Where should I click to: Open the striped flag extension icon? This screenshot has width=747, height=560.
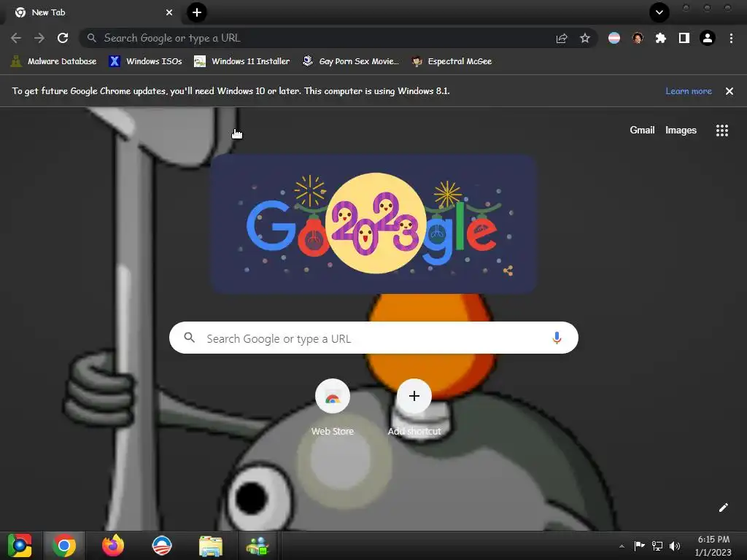click(614, 38)
